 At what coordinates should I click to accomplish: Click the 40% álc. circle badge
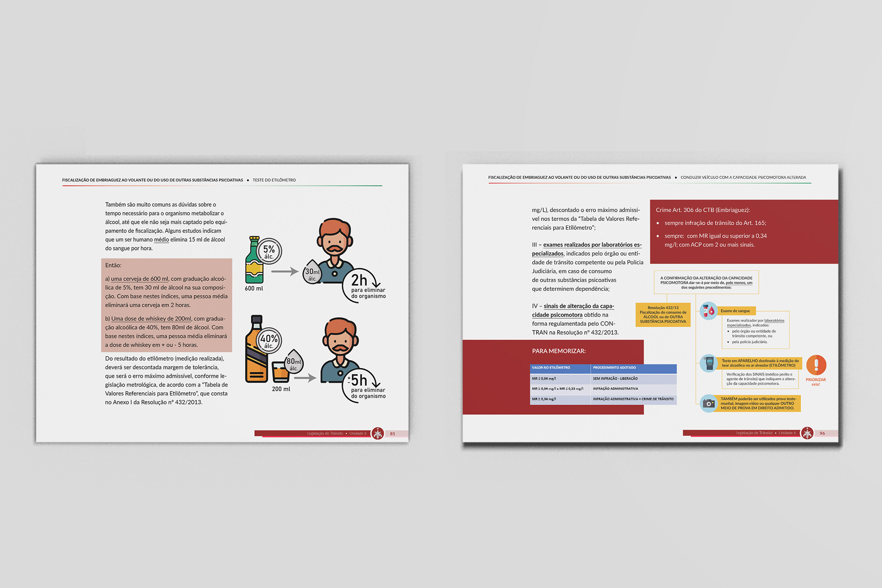click(269, 341)
